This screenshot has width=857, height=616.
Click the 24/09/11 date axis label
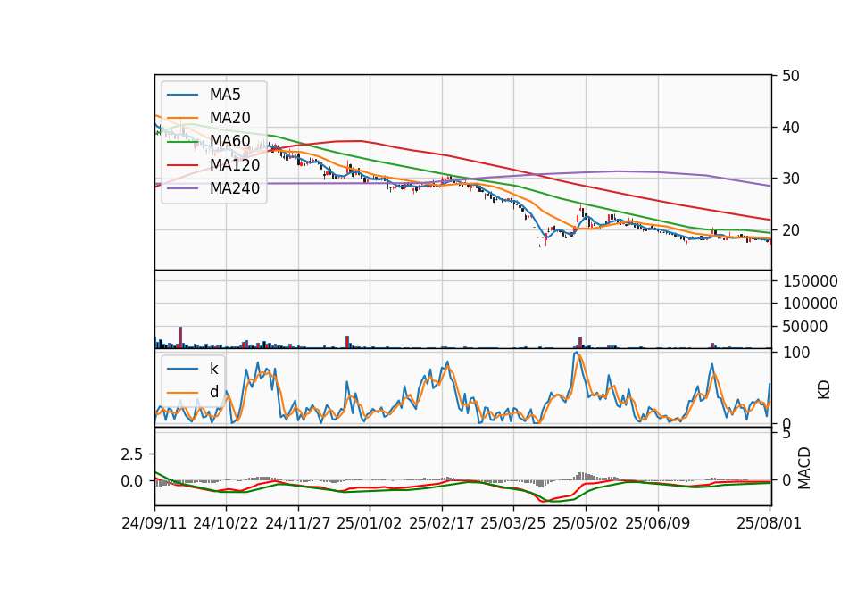[154, 523]
